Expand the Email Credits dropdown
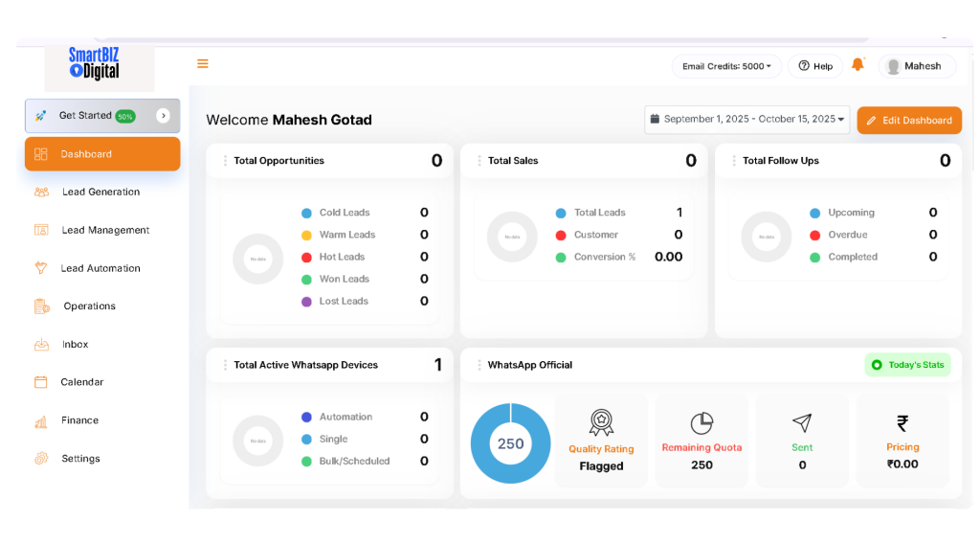The image size is (980, 544). [x=726, y=66]
